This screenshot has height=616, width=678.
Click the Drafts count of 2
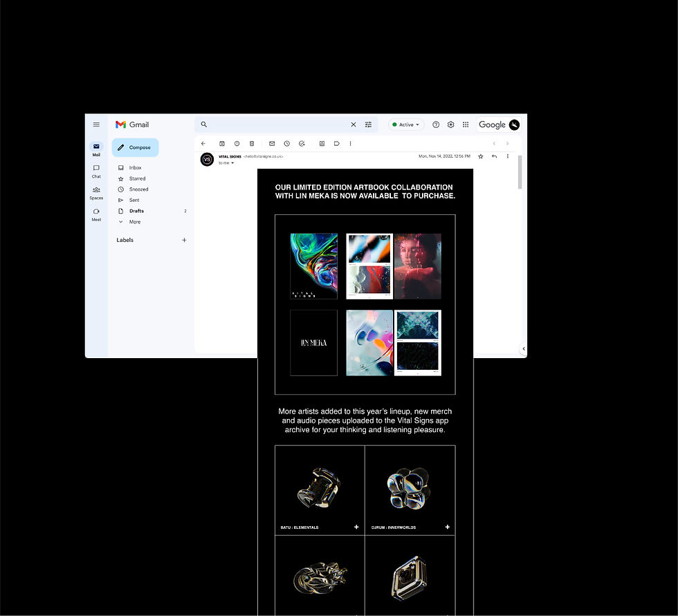point(185,212)
